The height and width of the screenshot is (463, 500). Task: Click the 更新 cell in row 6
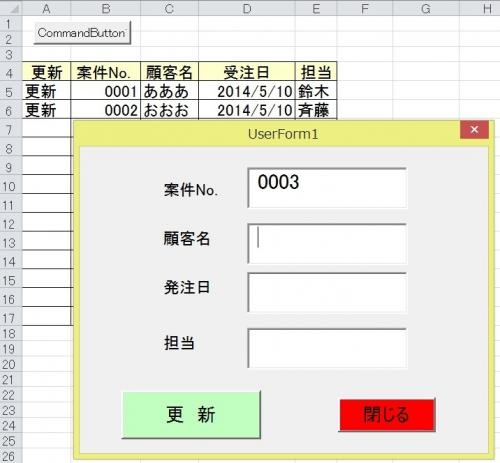46,110
